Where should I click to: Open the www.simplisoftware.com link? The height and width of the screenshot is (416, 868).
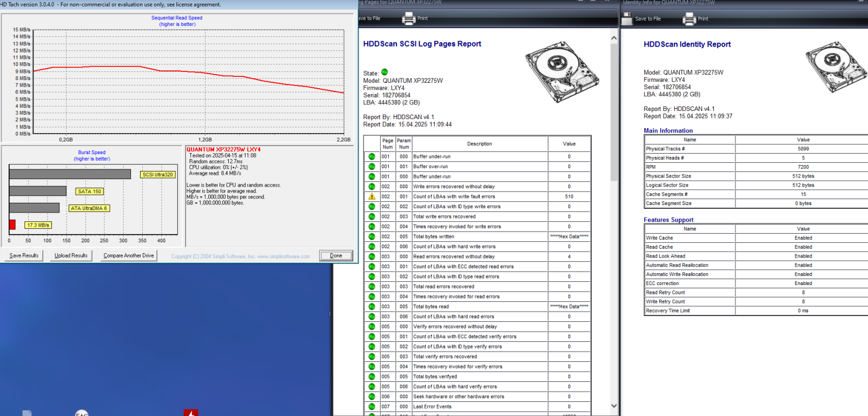tap(283, 256)
